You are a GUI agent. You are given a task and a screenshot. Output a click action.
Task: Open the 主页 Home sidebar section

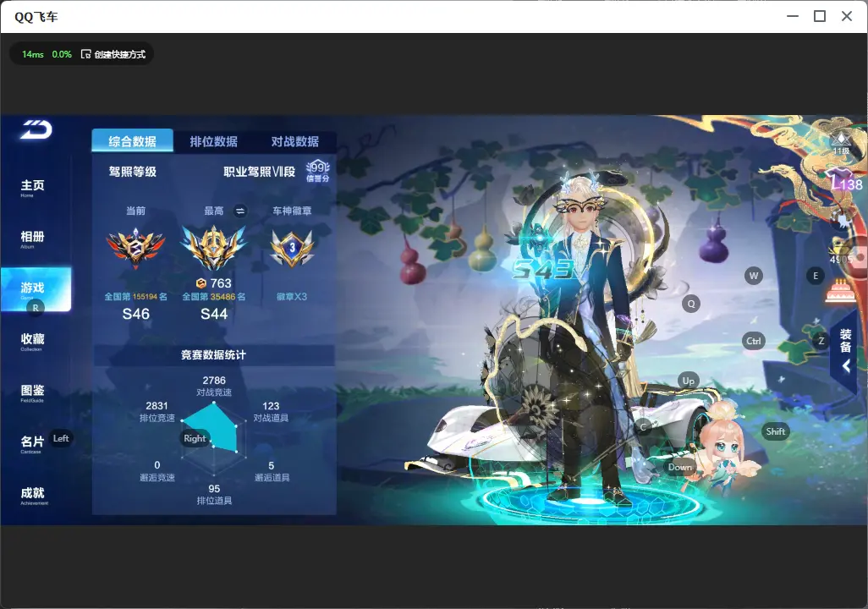(32, 188)
